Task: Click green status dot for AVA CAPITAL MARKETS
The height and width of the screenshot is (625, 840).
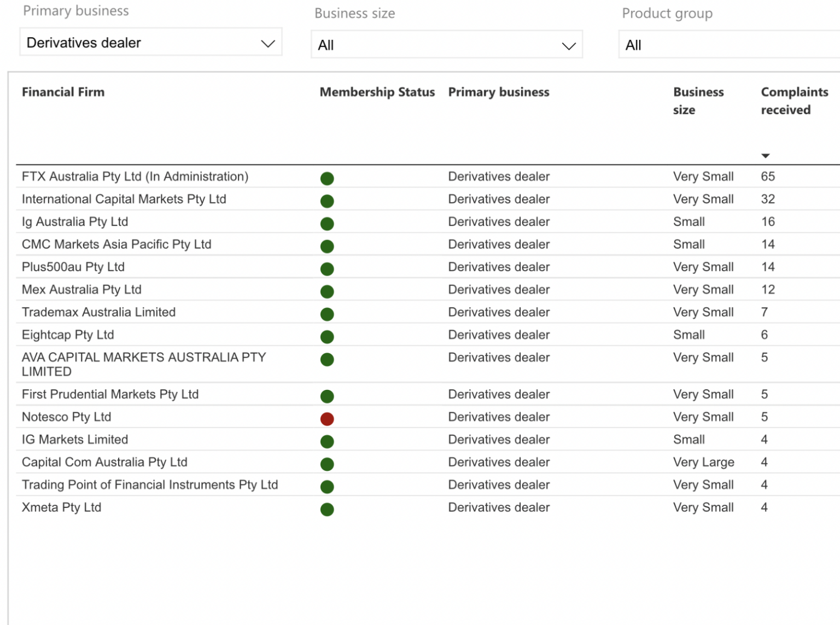Action: coord(327,359)
